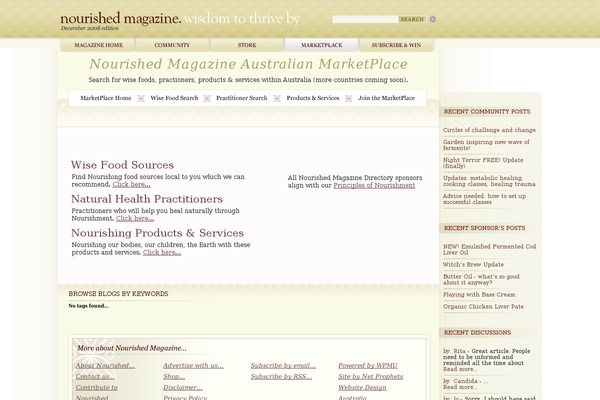Viewport: 600px width, 400px height.
Task: Open Night Terror FREE! Update post
Action: coord(483,163)
